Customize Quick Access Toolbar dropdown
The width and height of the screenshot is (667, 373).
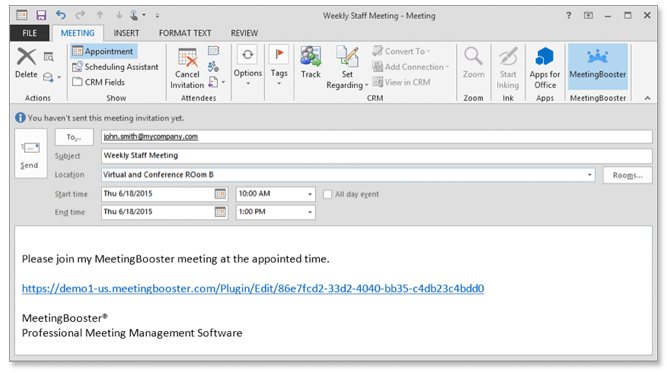pos(157,16)
